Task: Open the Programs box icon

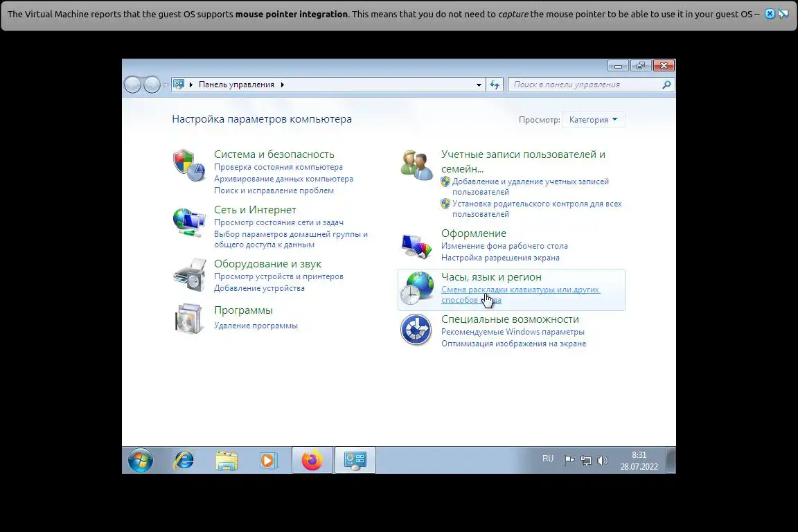Action: click(189, 319)
